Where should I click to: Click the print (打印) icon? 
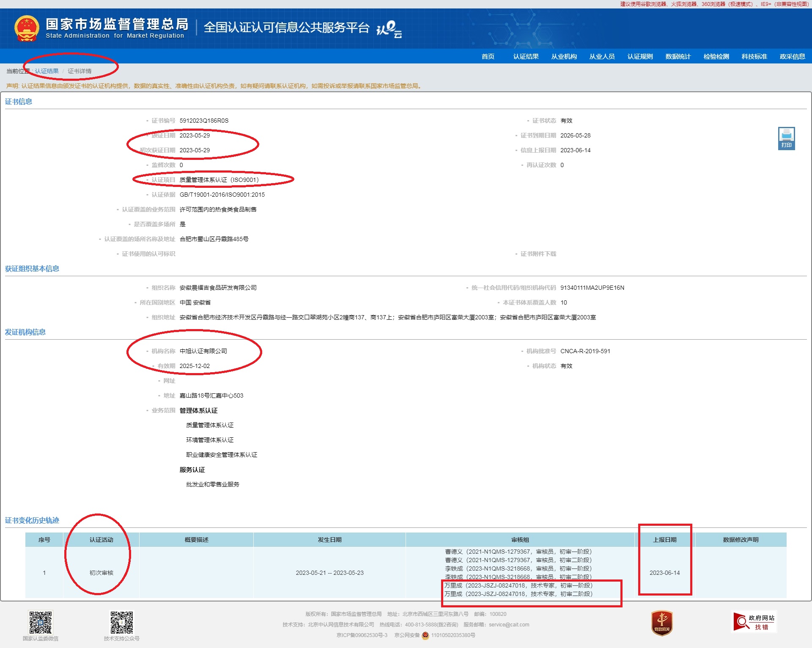pyautogui.click(x=786, y=138)
